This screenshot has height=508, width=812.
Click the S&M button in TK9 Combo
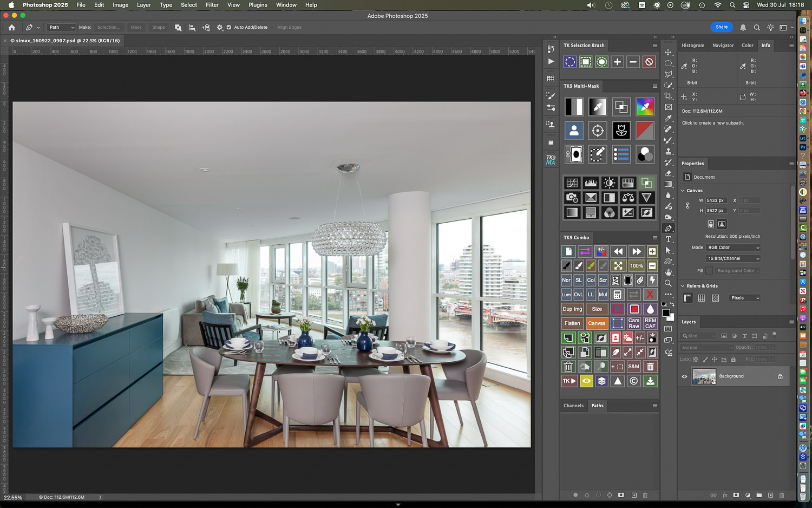[x=633, y=367]
